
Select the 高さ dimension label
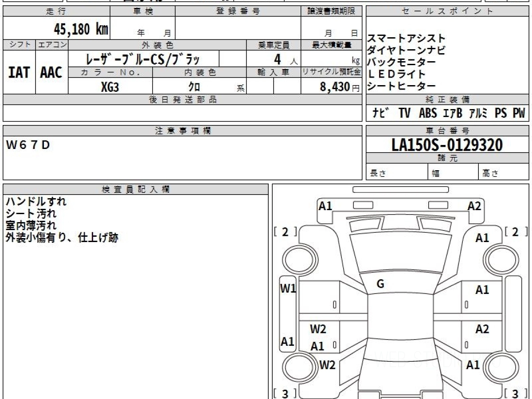[490, 174]
